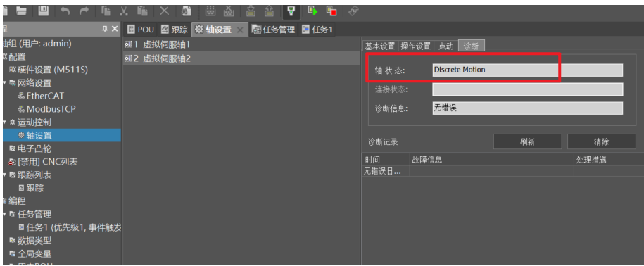Open project with the folder icon
This screenshot has height=266, width=644.
21,11
